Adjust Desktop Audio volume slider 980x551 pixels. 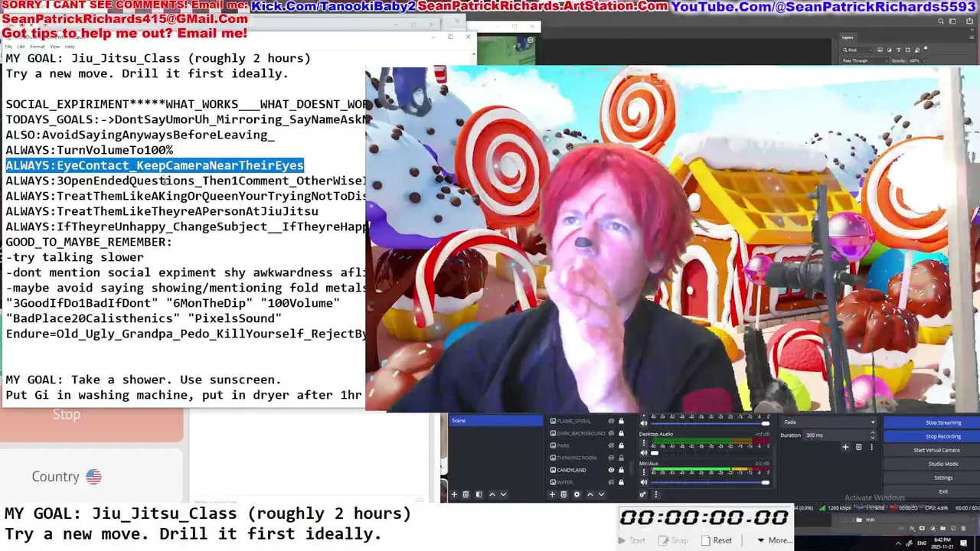(x=710, y=452)
